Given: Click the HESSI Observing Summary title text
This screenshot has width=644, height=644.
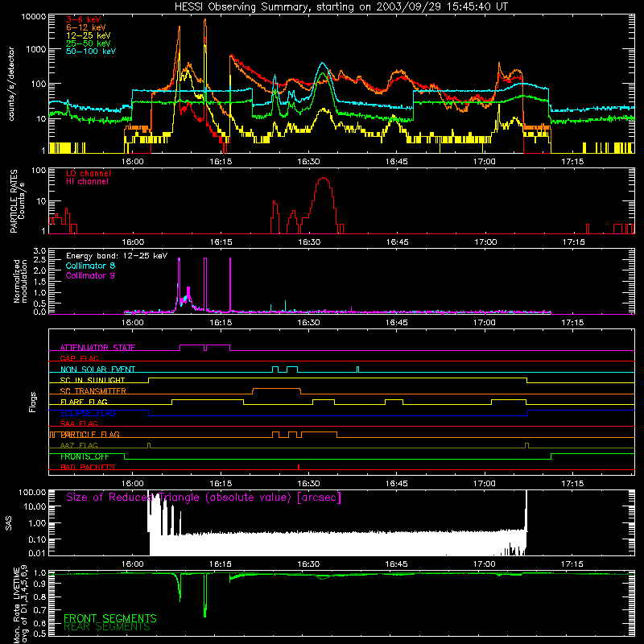Looking at the screenshot, I should 341,6.
